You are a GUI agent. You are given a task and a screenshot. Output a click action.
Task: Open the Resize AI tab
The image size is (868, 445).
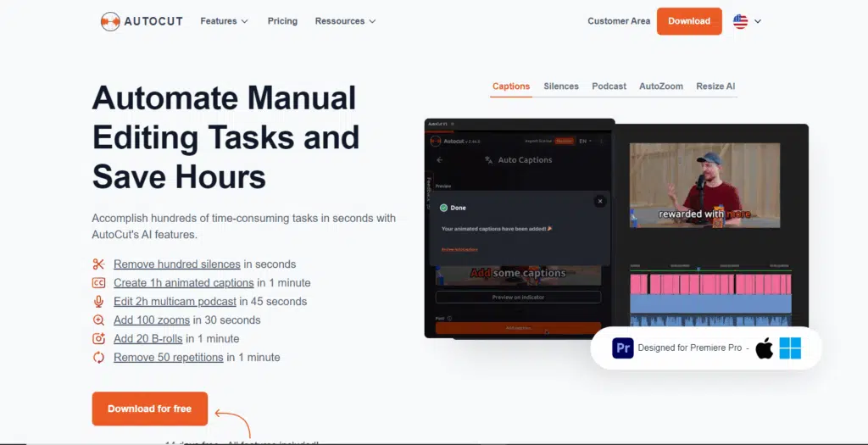(x=715, y=86)
